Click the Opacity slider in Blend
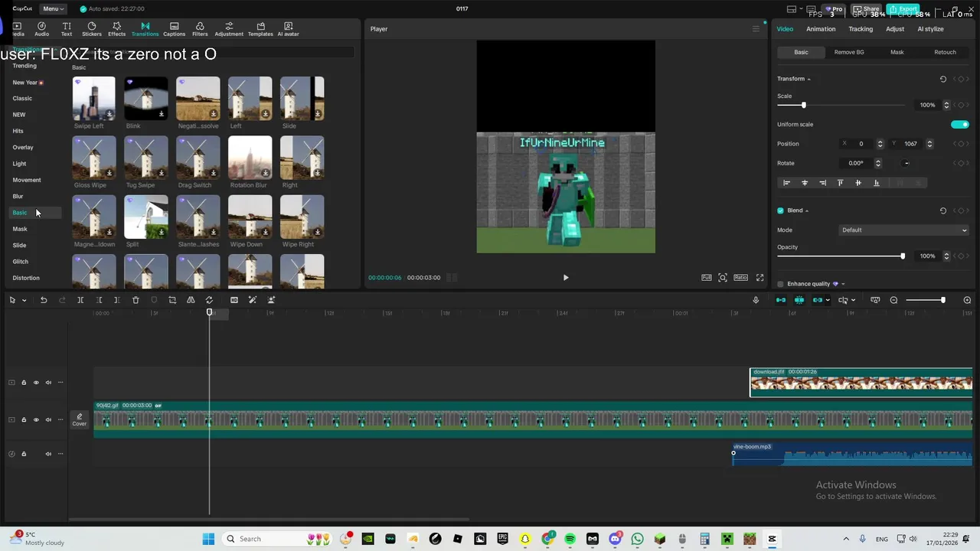Viewport: 980px width, 551px height. (x=841, y=256)
